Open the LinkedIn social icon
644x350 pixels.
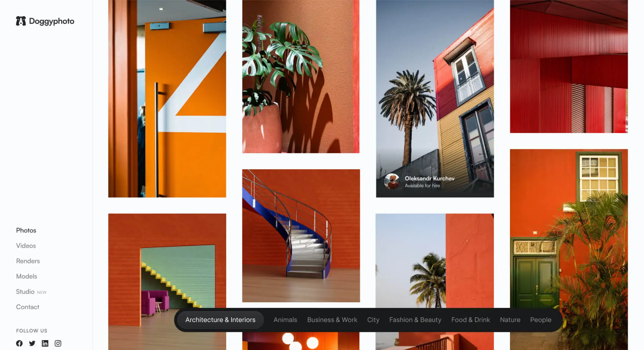pyautogui.click(x=45, y=343)
